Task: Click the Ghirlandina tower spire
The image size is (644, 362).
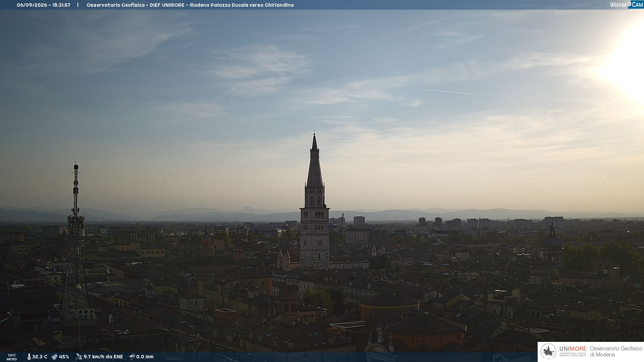Action: pyautogui.click(x=315, y=161)
